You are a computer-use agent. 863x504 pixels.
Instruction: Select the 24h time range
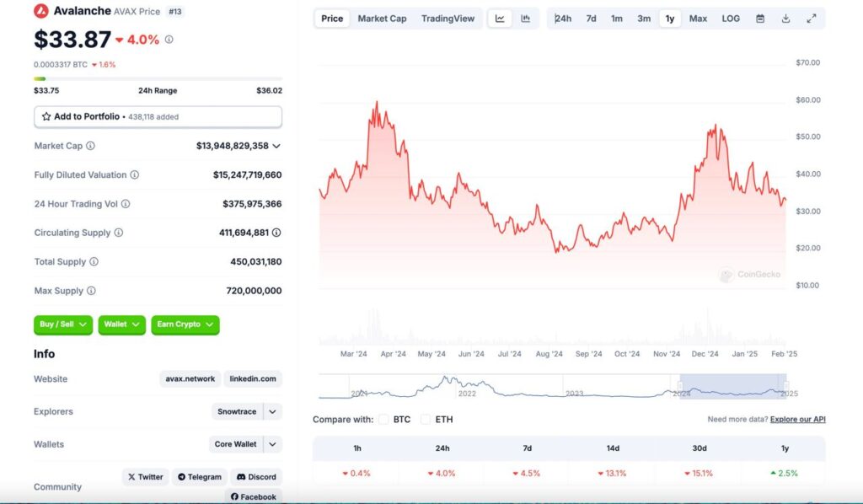point(562,19)
